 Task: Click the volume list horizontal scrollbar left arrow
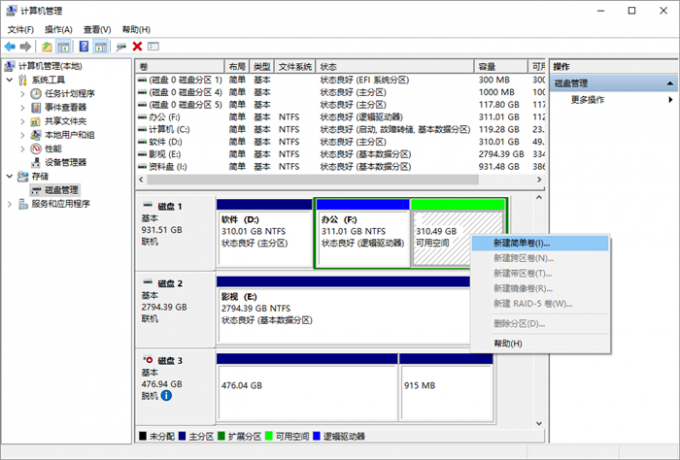141,179
